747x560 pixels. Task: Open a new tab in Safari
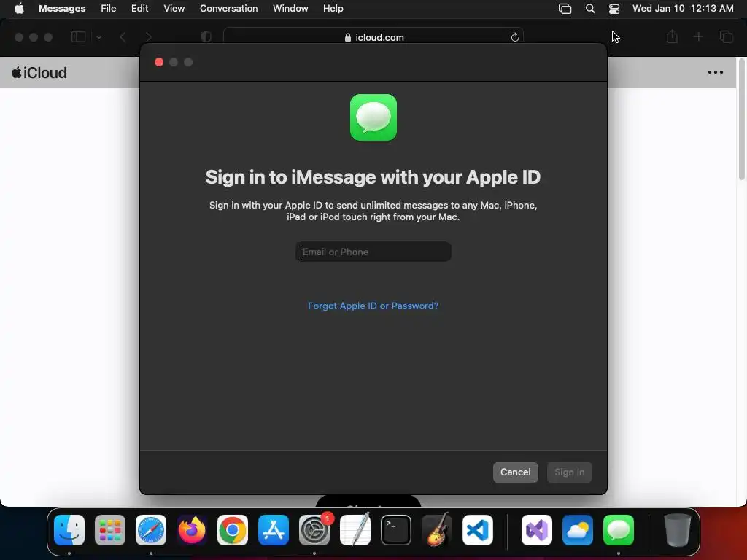click(x=698, y=36)
